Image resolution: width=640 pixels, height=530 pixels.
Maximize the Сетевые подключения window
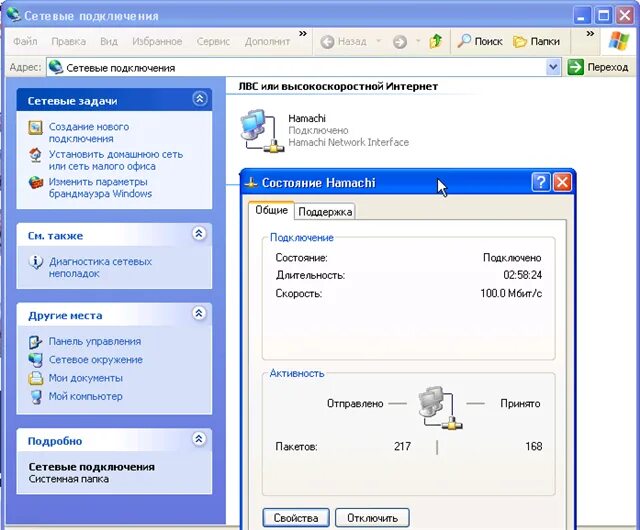coord(603,16)
